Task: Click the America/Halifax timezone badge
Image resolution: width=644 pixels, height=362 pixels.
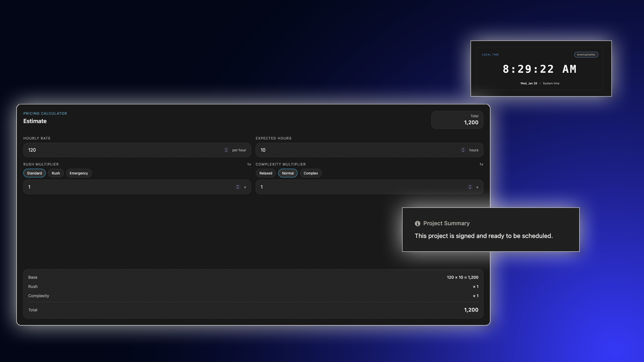Action: pos(586,55)
